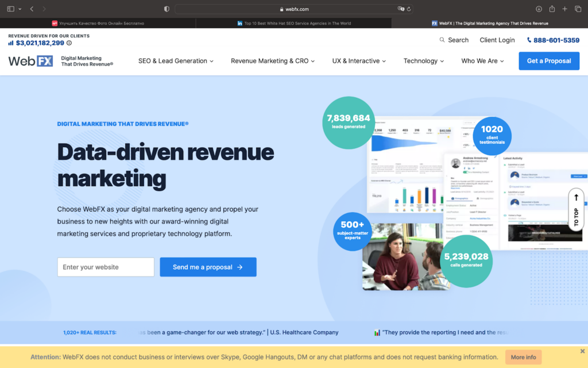Click the Enter your website field
The height and width of the screenshot is (368, 588).
pos(106,267)
